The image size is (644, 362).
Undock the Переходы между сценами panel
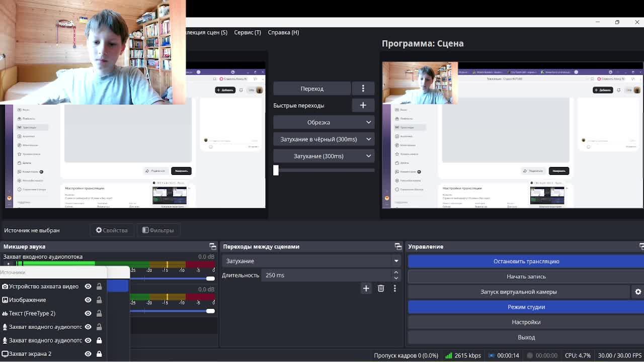point(398,246)
